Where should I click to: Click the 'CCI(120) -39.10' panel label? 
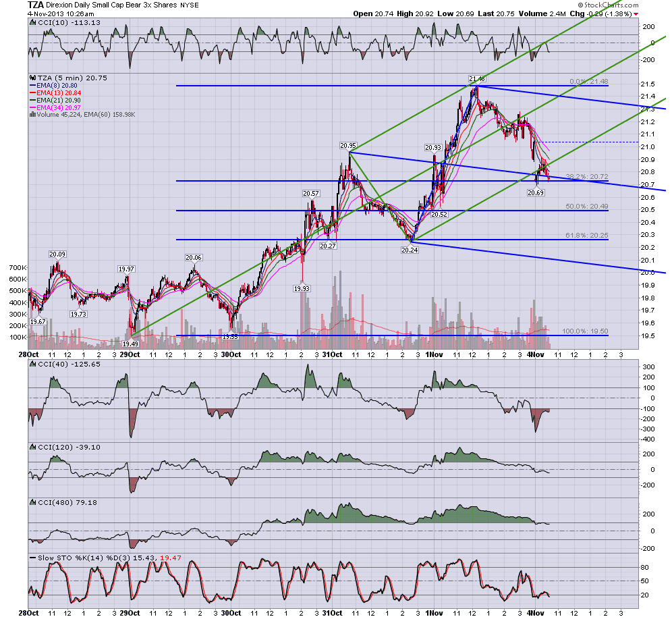pos(69,447)
